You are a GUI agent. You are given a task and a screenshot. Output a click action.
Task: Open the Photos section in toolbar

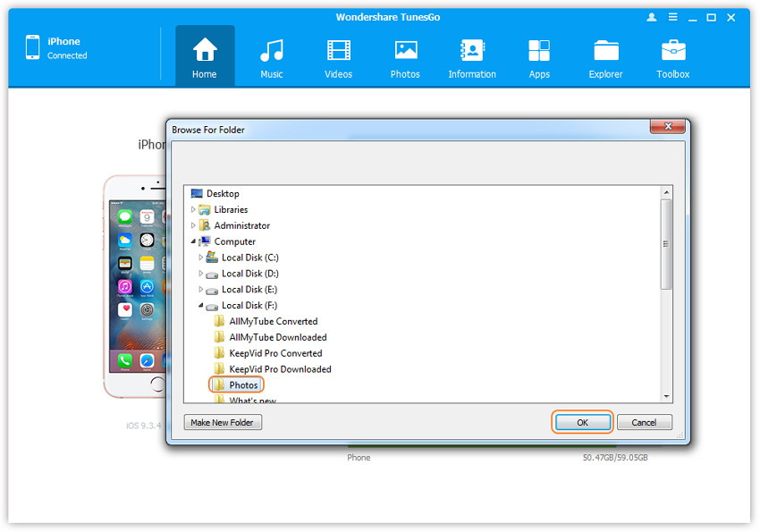point(405,52)
